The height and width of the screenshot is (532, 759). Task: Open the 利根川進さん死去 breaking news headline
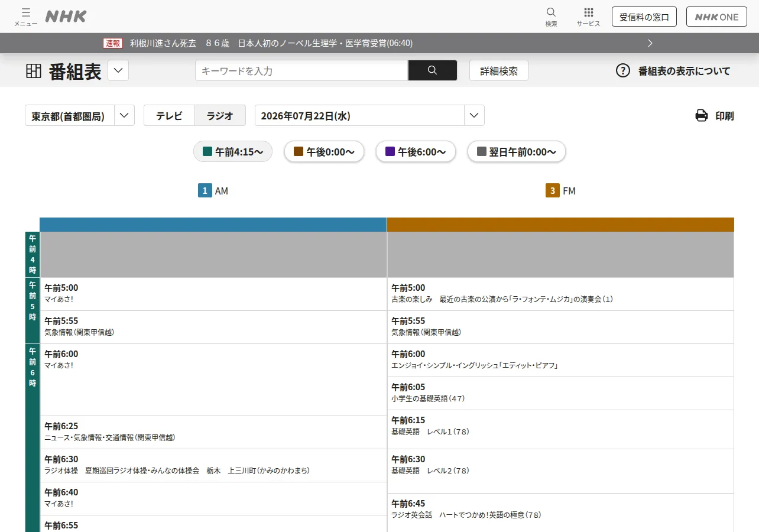pyautogui.click(x=271, y=43)
